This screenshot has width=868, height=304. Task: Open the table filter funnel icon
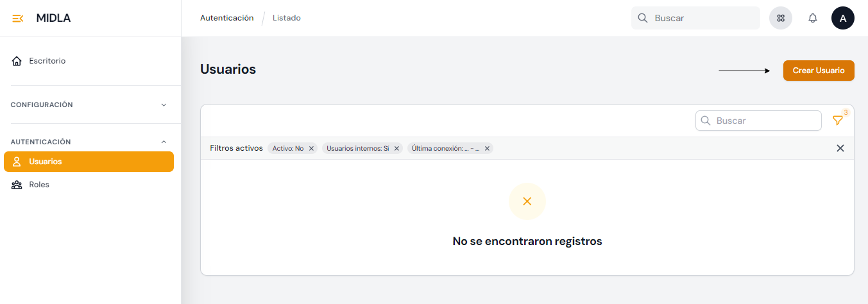pyautogui.click(x=837, y=121)
